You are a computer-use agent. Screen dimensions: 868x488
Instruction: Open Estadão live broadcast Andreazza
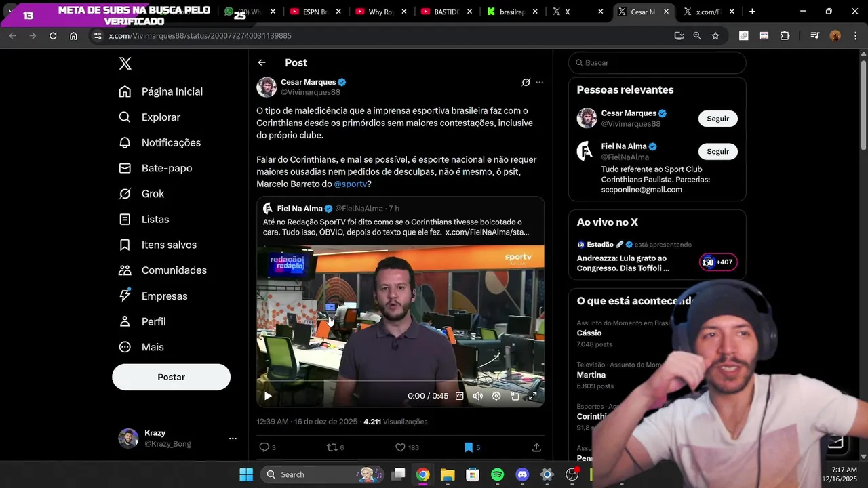(x=657, y=257)
